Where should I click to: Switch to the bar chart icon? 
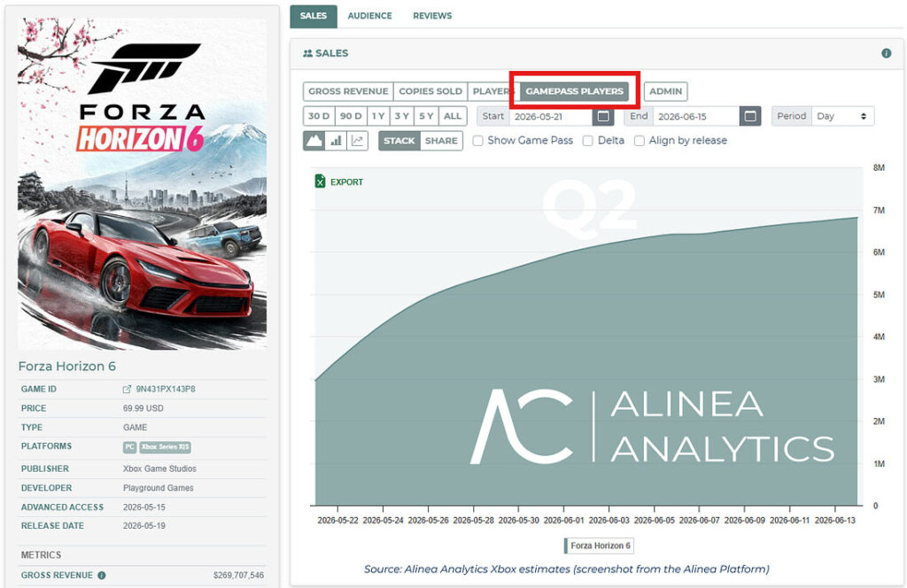click(336, 141)
